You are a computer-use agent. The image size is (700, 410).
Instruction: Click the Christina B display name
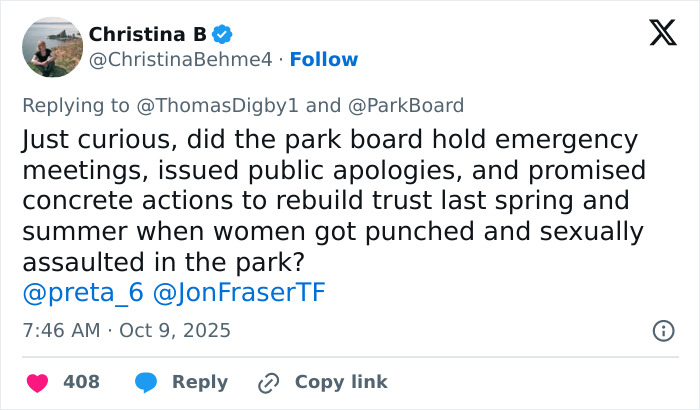tap(147, 35)
